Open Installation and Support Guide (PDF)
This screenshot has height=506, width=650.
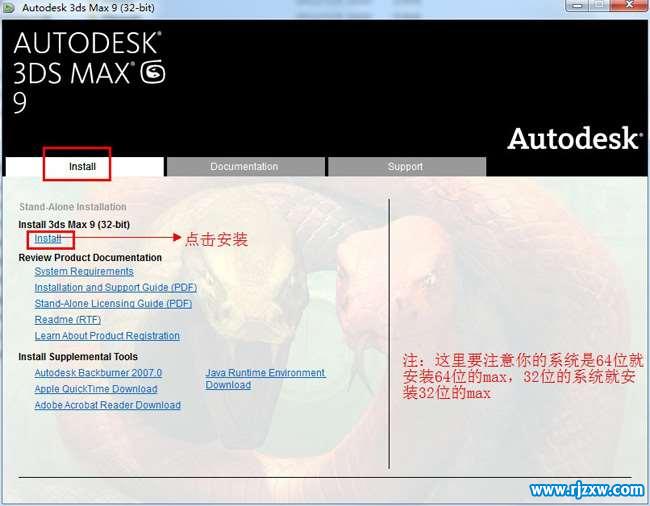tap(116, 288)
